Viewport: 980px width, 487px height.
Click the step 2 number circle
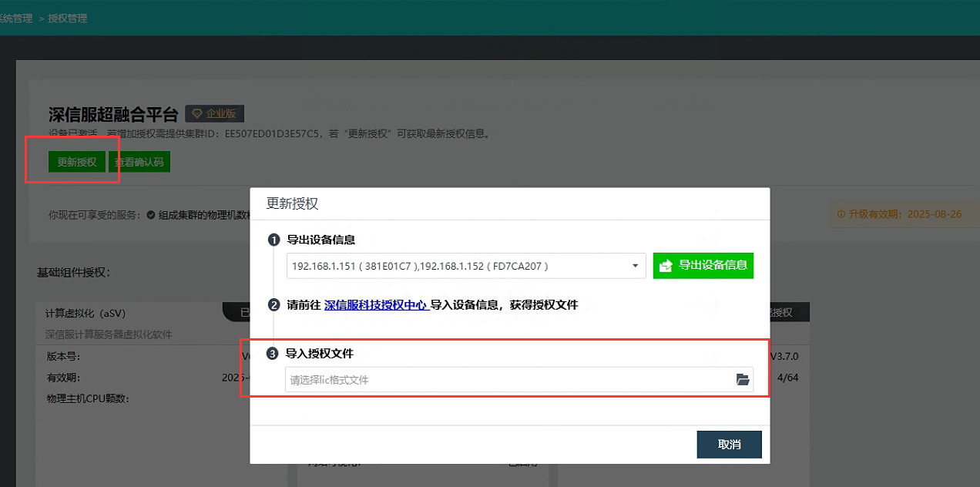pyautogui.click(x=274, y=305)
